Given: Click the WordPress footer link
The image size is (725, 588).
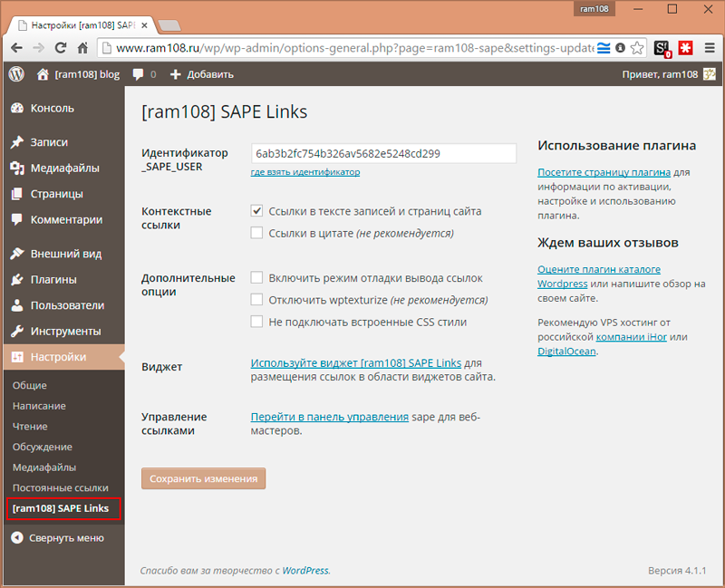Looking at the screenshot, I should click(305, 571).
